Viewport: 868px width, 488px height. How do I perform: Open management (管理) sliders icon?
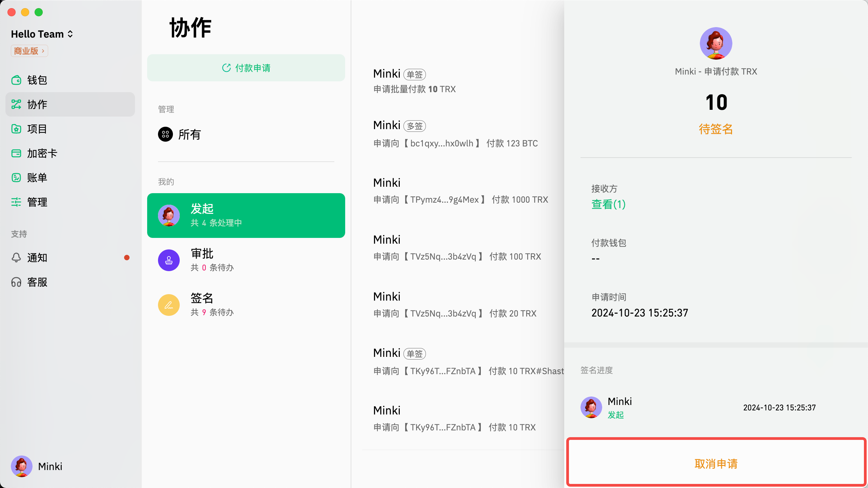point(16,202)
